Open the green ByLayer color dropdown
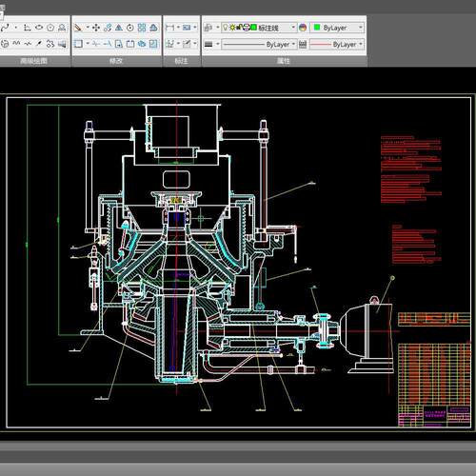This screenshot has height=476, width=476. pos(337,28)
